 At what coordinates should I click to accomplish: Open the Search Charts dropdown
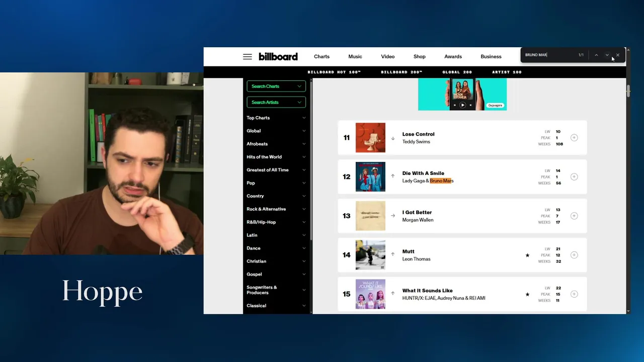point(276,86)
